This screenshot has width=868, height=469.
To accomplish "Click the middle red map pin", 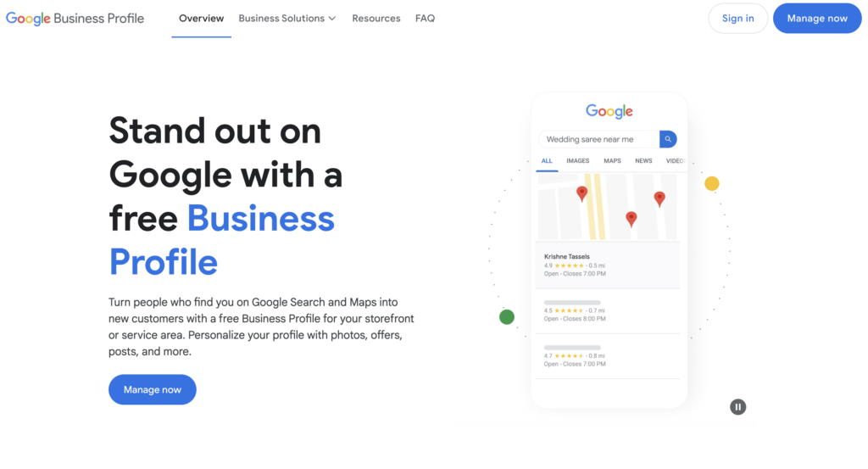I will [631, 219].
